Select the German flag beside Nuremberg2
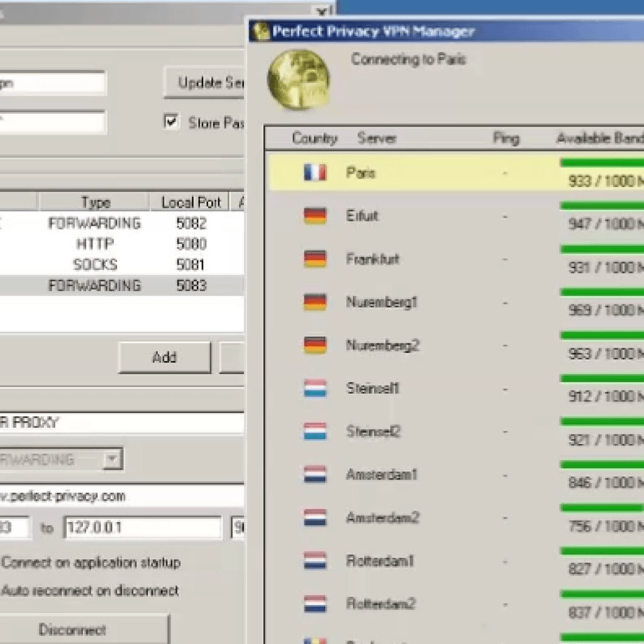644x644 pixels. [315, 345]
